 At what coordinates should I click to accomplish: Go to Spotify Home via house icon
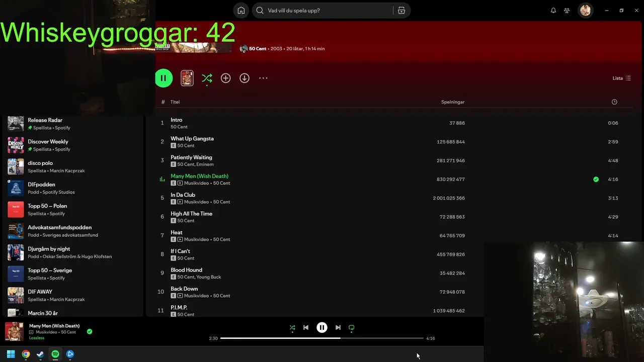[241, 11]
